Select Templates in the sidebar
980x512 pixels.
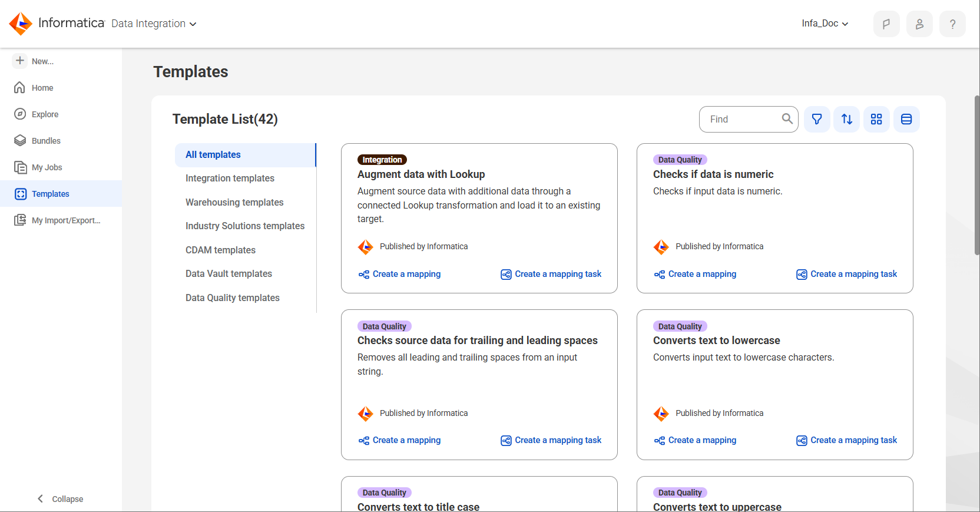tap(61, 194)
